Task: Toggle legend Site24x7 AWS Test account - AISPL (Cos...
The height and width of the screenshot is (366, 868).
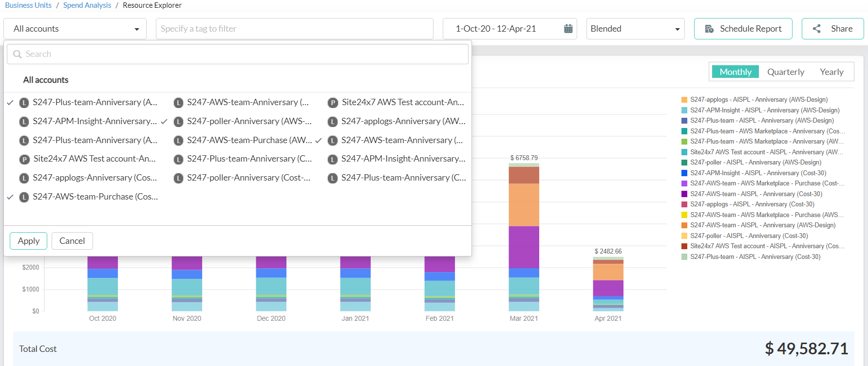Action: [768, 246]
